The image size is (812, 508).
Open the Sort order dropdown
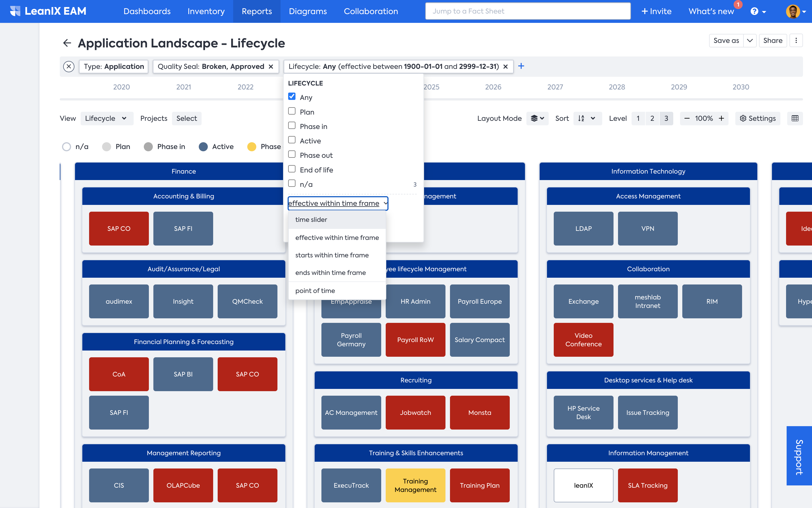tap(587, 118)
